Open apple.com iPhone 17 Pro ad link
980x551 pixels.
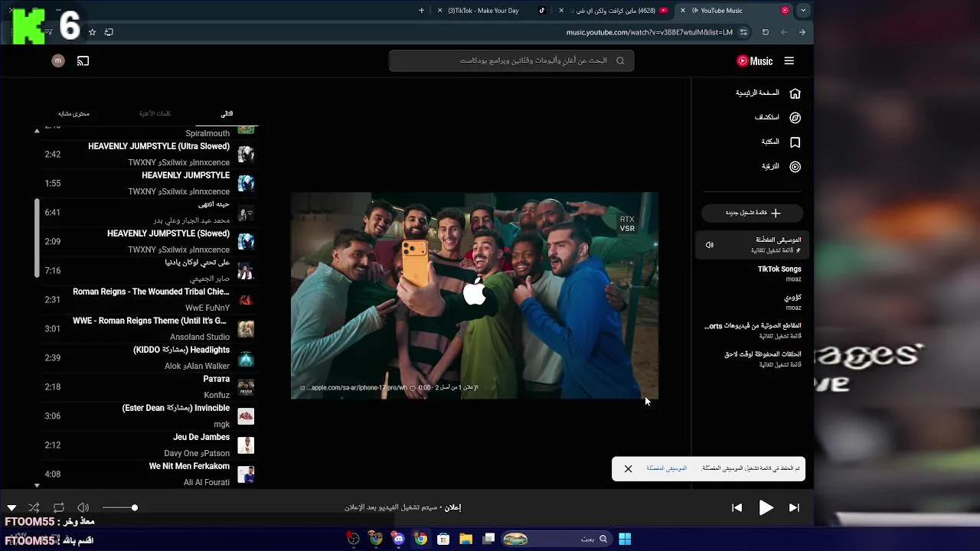point(354,388)
